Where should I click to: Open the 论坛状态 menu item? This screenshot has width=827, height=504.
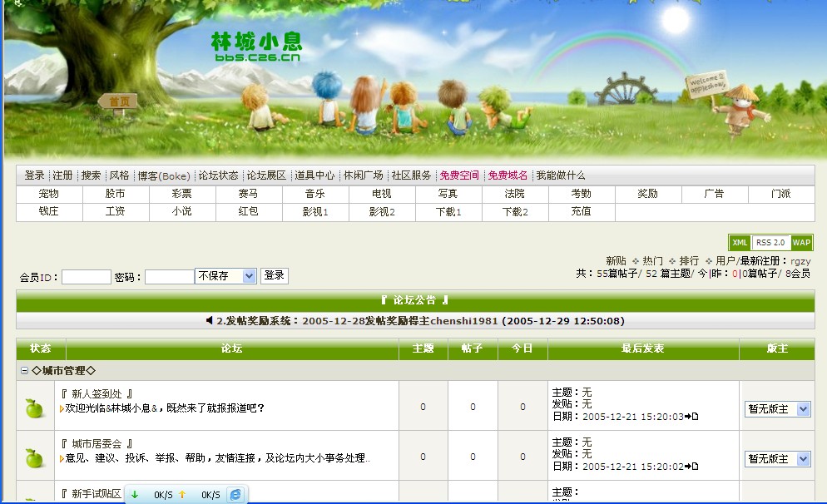click(218, 175)
